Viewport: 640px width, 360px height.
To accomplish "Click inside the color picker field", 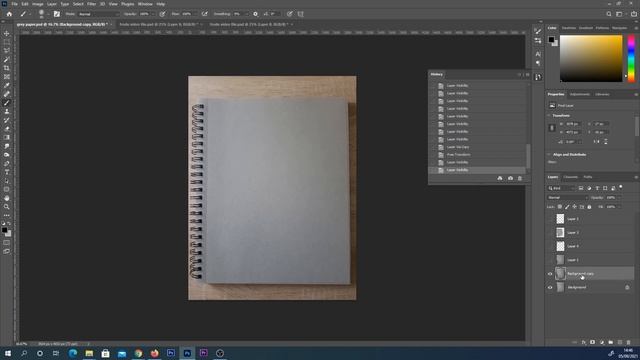I will click(x=591, y=58).
